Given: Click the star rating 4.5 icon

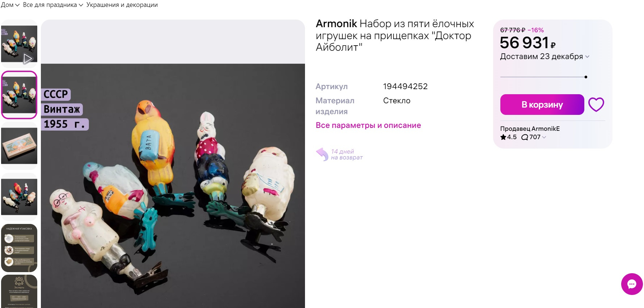Looking at the screenshot, I should (503, 137).
